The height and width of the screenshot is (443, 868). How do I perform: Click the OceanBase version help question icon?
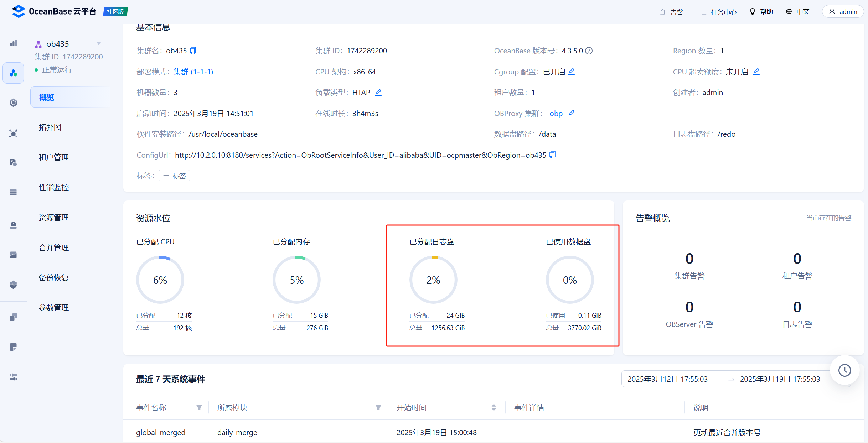589,51
